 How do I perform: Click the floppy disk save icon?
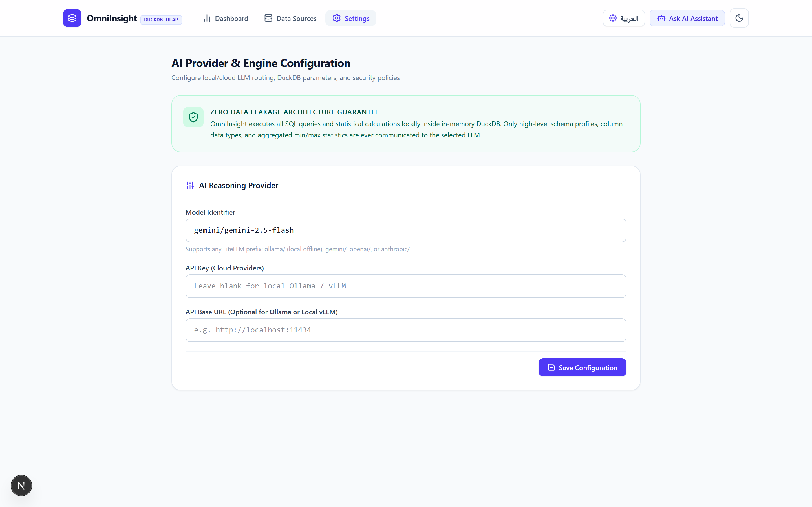pyautogui.click(x=551, y=368)
